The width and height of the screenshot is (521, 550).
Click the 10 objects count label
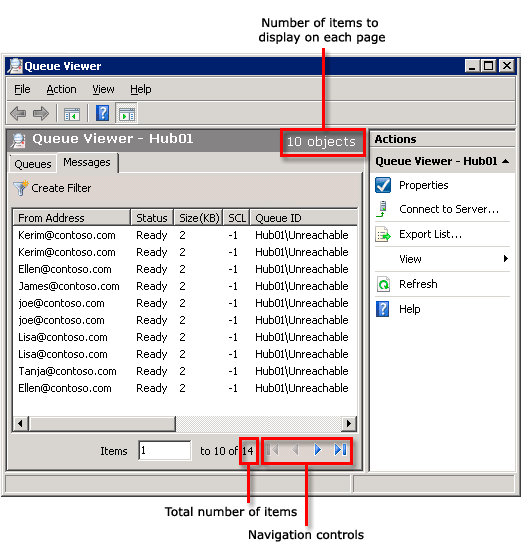coord(321,142)
